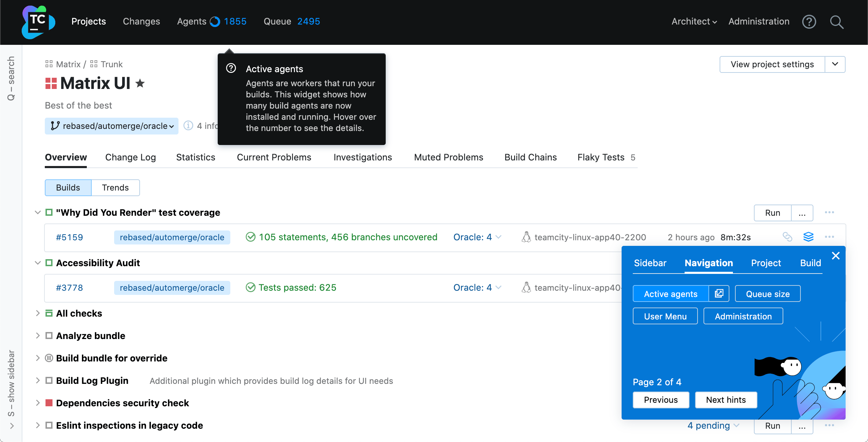Click the Previous button in hints panel
The image size is (868, 442).
[661, 400]
